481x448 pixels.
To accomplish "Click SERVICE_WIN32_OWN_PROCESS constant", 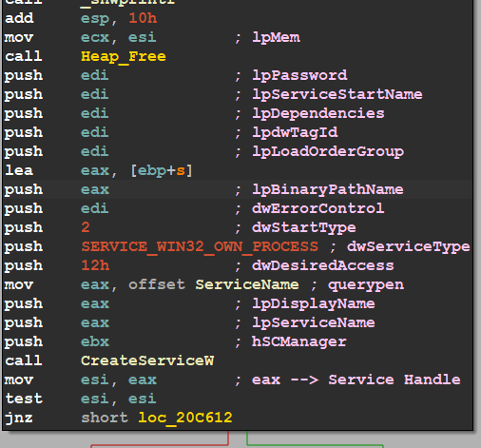I will 200,246.
